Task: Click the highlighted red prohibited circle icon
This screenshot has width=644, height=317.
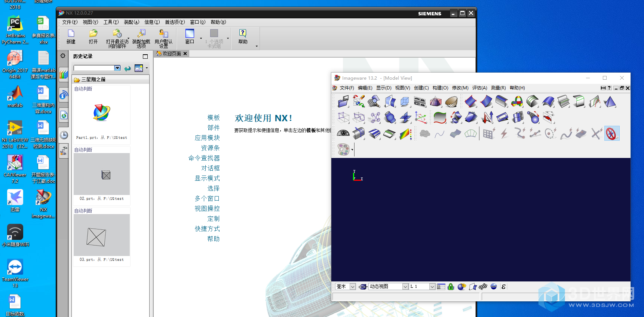Action: (x=611, y=134)
